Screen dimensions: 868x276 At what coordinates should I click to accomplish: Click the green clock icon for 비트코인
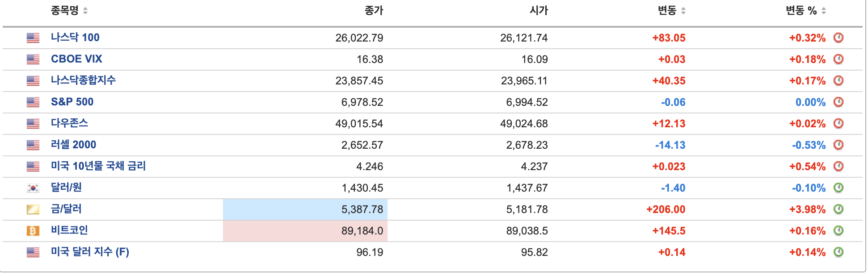839,230
